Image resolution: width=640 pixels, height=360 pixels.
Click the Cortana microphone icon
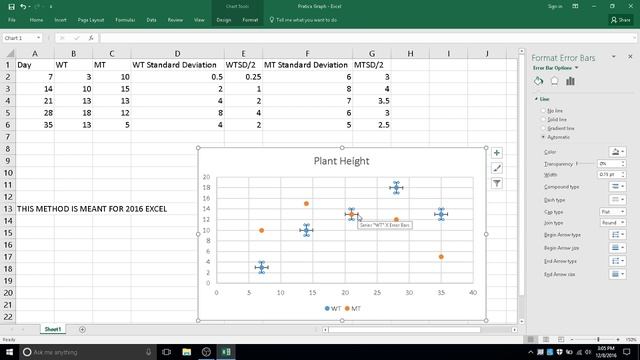click(x=148, y=352)
